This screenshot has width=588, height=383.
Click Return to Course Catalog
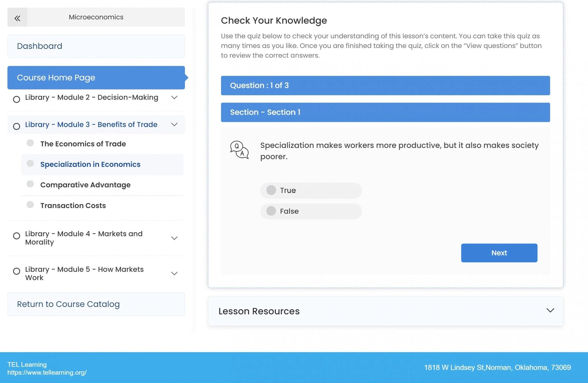coord(96,304)
